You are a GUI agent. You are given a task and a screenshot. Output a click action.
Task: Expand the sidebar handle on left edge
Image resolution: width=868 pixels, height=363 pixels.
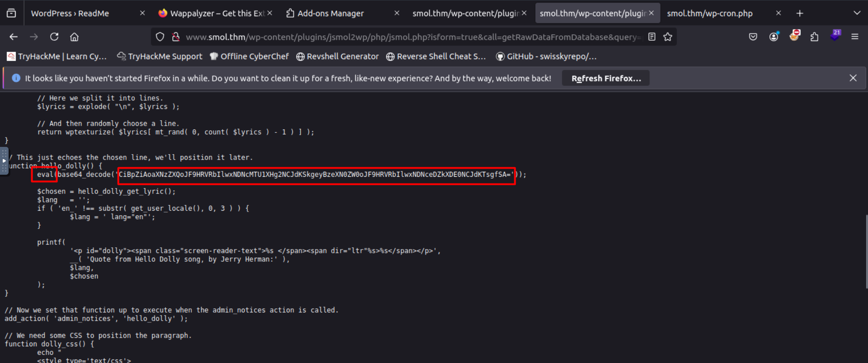click(x=4, y=161)
